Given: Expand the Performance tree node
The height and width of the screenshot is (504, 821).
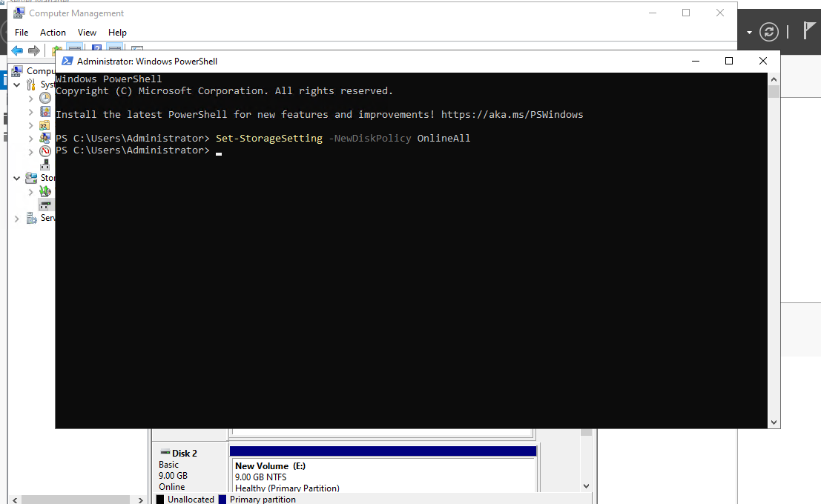Looking at the screenshot, I should (x=30, y=152).
